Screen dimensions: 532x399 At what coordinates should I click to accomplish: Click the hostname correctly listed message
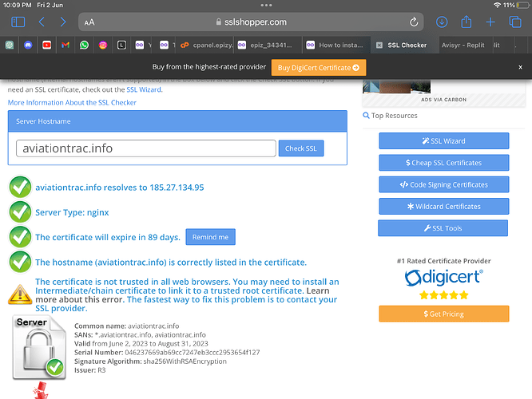[x=171, y=263]
